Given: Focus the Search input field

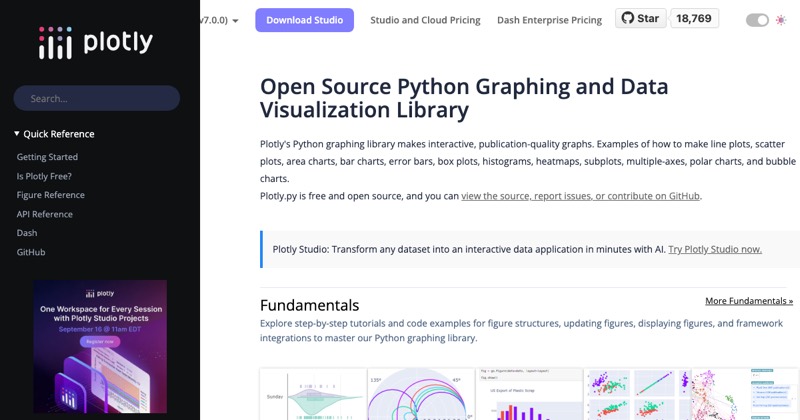Looking at the screenshot, I should [97, 98].
